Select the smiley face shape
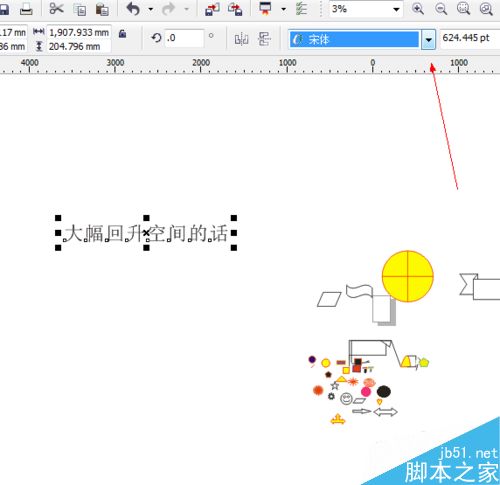Screen dimensions: 500x485 (x=346, y=398)
